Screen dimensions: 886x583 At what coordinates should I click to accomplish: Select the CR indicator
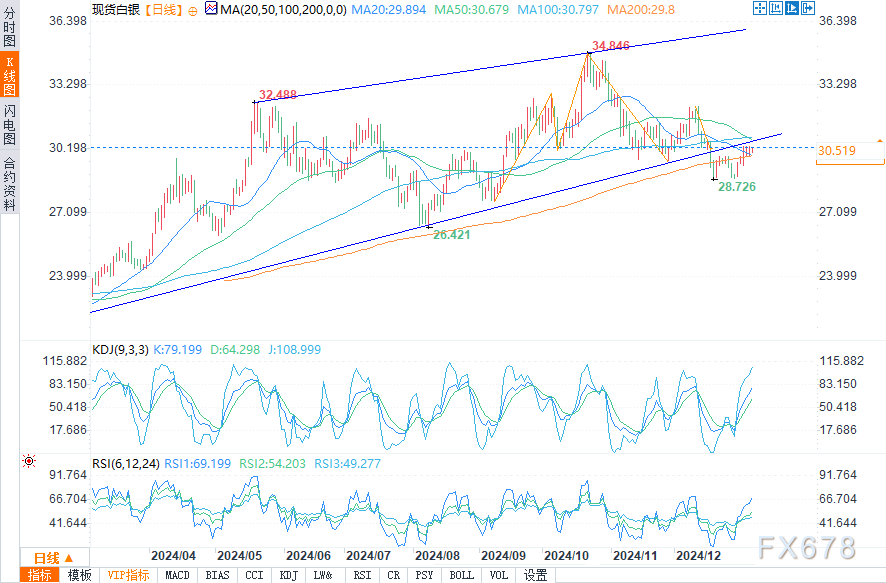coord(394,575)
